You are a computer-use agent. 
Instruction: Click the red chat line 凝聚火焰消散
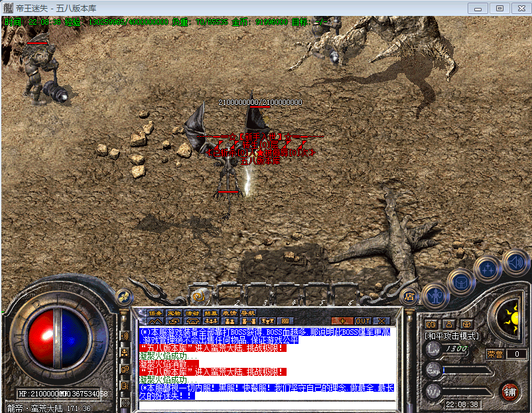[169, 364]
